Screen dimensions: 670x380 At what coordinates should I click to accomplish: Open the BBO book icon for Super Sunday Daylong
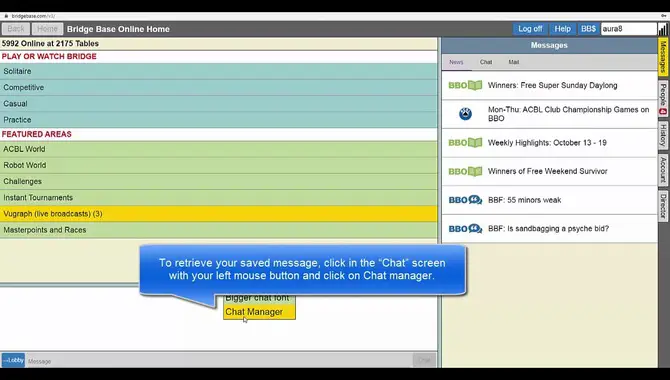[465, 85]
